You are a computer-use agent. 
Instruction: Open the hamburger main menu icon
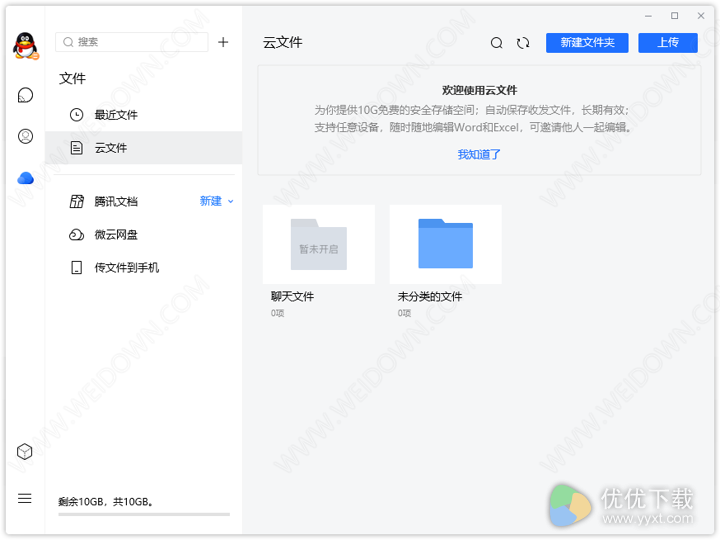click(x=25, y=498)
